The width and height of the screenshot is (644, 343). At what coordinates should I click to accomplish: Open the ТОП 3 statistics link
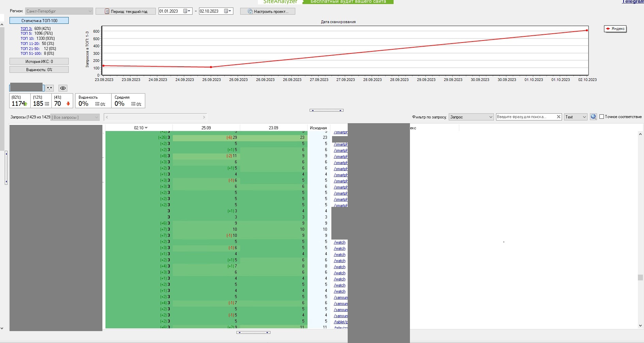(26, 29)
